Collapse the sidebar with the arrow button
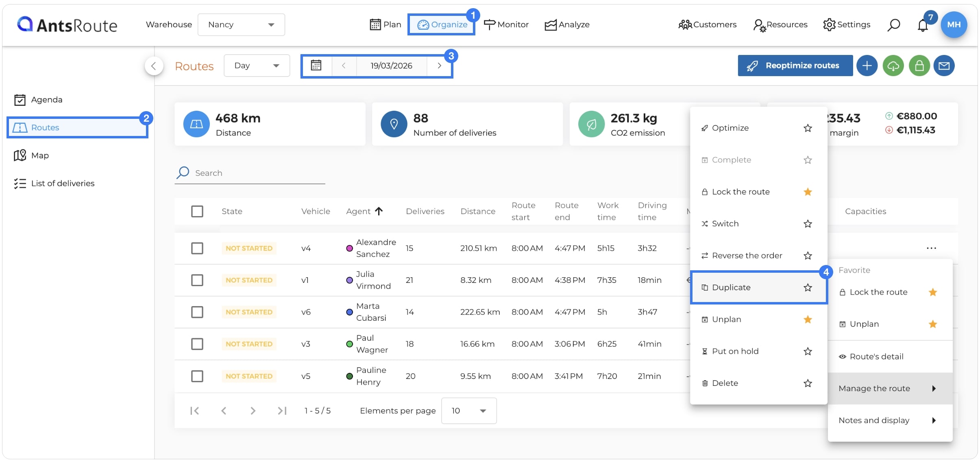The image size is (980, 462). coord(154,66)
